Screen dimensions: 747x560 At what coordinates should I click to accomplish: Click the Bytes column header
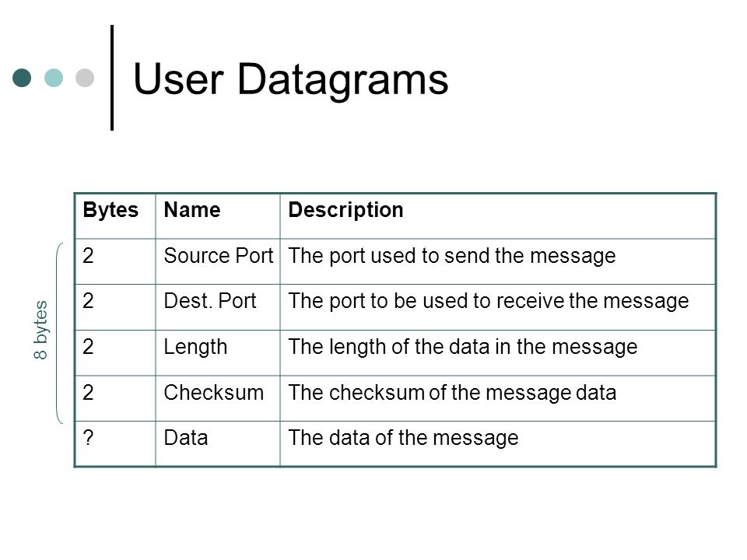110,210
